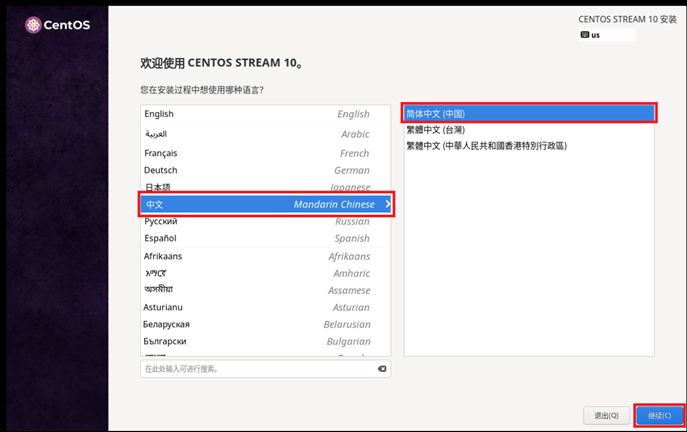Click the keyboard layout us indicator

tap(607, 35)
